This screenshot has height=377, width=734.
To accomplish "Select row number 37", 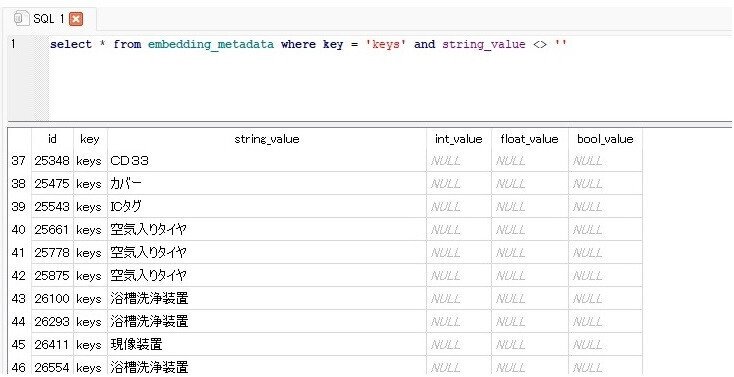I will tap(19, 161).
